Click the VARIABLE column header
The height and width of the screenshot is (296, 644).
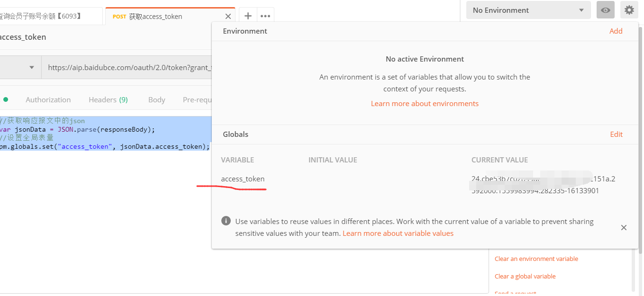[237, 160]
